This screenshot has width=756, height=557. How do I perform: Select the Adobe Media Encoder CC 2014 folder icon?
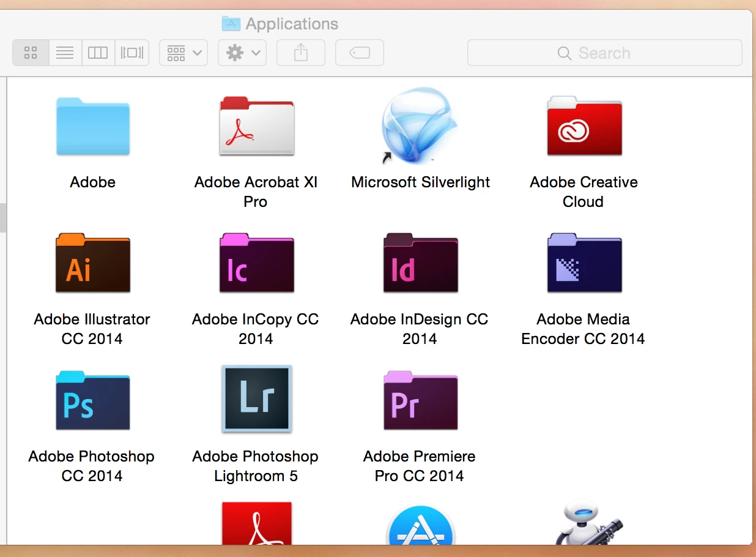(x=584, y=263)
